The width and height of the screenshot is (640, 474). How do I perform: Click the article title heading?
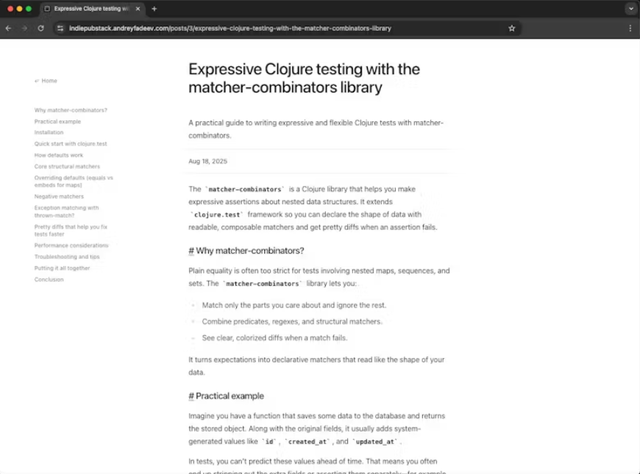304,78
